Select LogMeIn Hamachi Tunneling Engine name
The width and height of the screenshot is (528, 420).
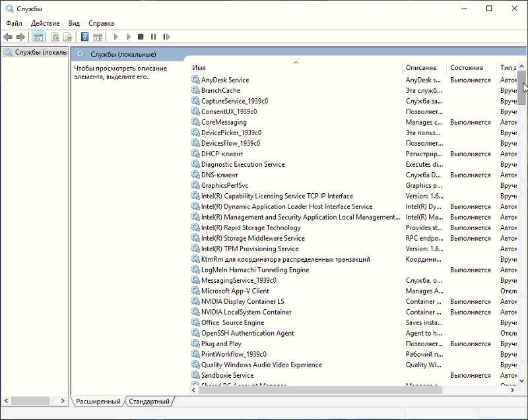point(255,270)
